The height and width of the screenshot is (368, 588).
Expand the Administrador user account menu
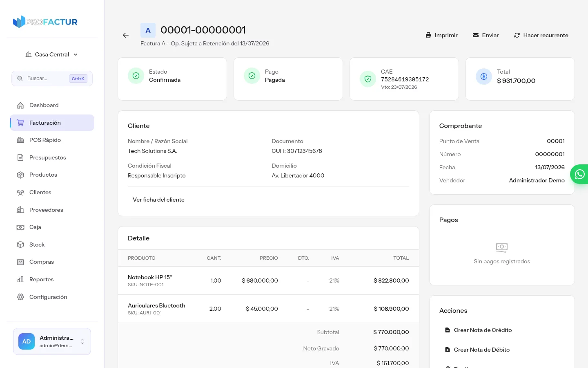(x=52, y=341)
